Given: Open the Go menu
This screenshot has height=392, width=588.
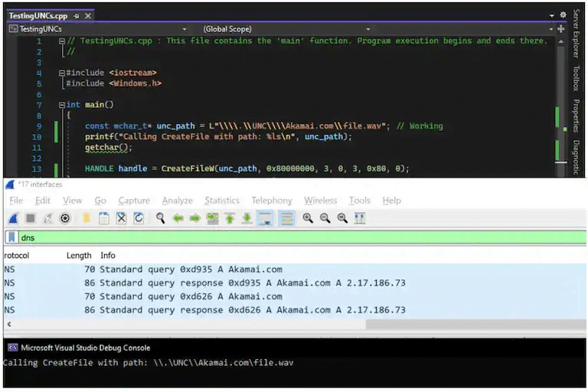Looking at the screenshot, I should 100,201.
